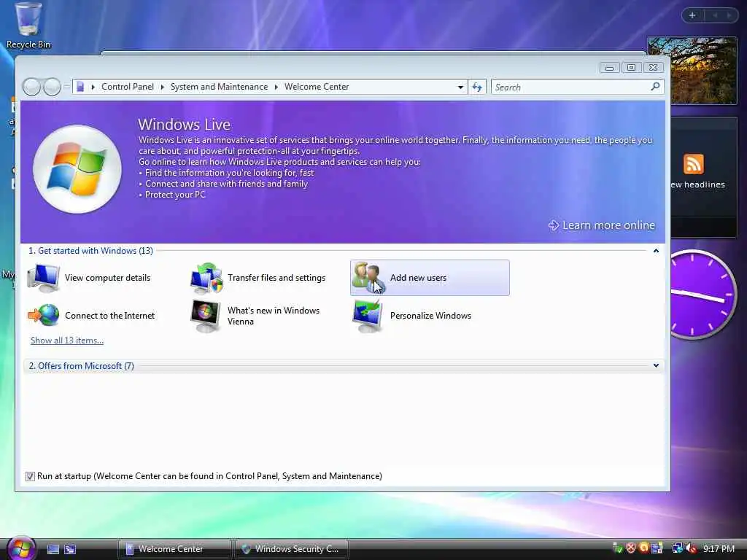Switch to Welcome Center taskbar button
747x560 pixels.
coord(174,549)
